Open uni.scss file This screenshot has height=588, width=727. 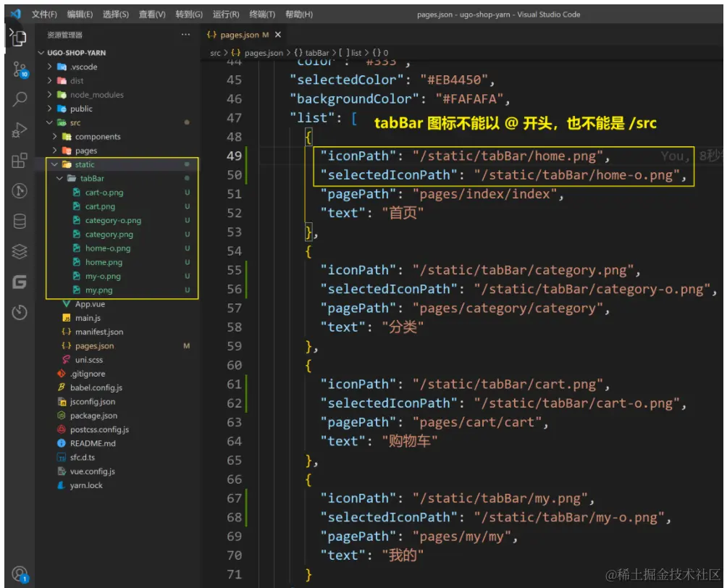point(89,359)
